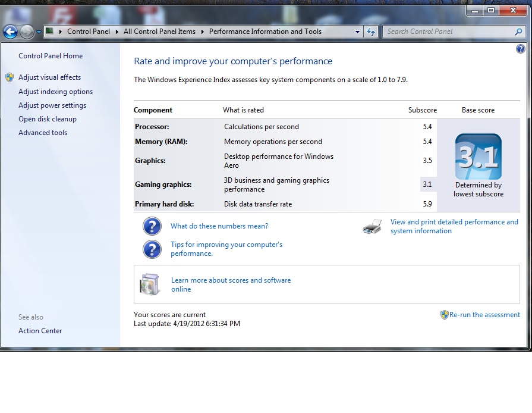532x413 pixels.
Task: Click the Last update timestamp text
Action: point(187,324)
